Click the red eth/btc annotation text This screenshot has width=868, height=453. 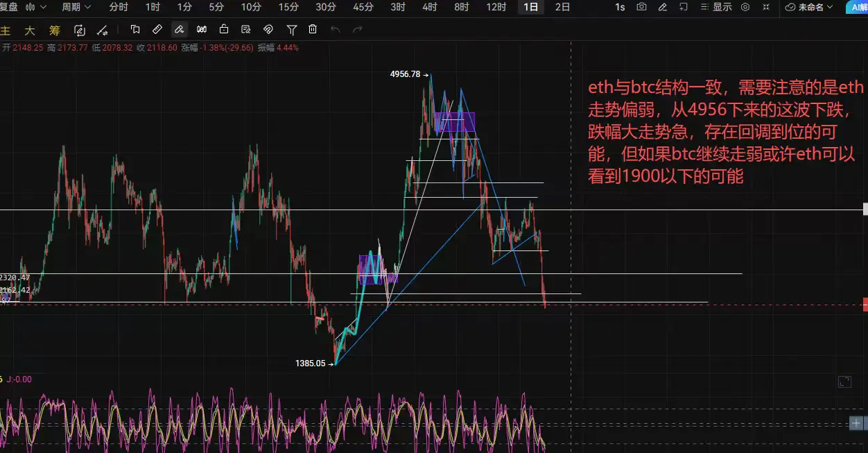pyautogui.click(x=724, y=132)
